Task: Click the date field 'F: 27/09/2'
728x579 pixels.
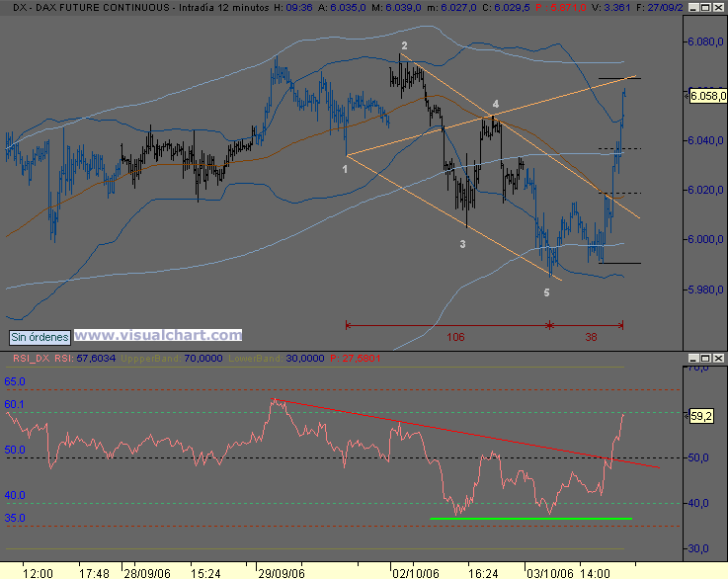Action: [659, 8]
